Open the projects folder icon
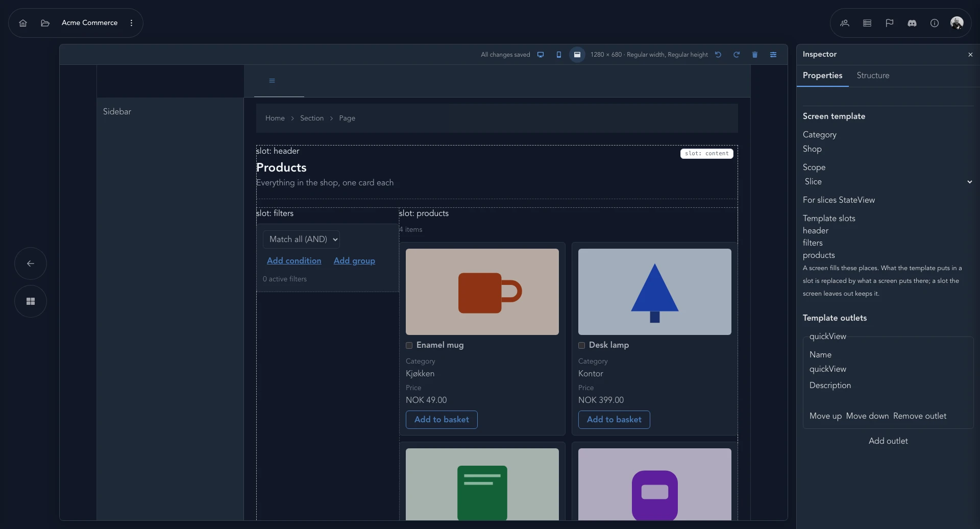 45,23
